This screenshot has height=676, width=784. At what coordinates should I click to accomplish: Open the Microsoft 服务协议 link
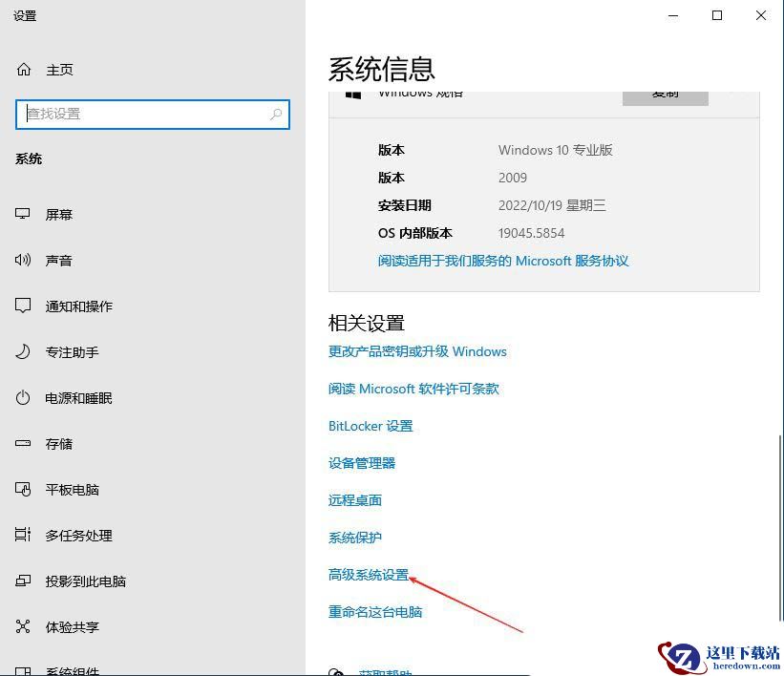click(503, 261)
